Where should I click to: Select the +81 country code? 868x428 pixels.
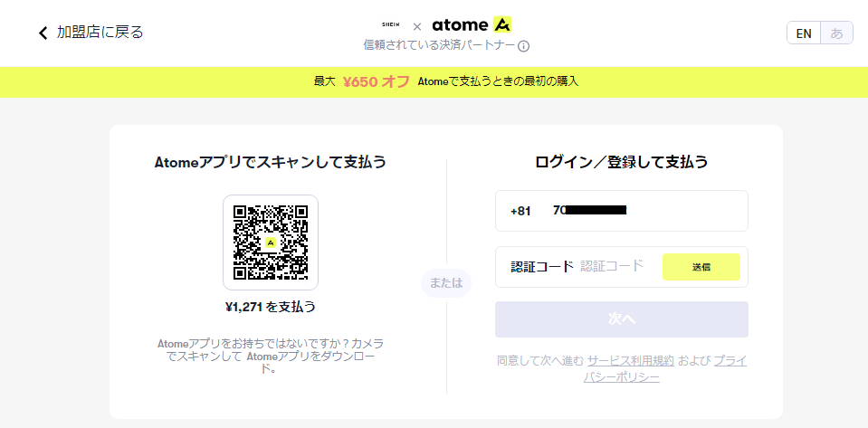520,211
